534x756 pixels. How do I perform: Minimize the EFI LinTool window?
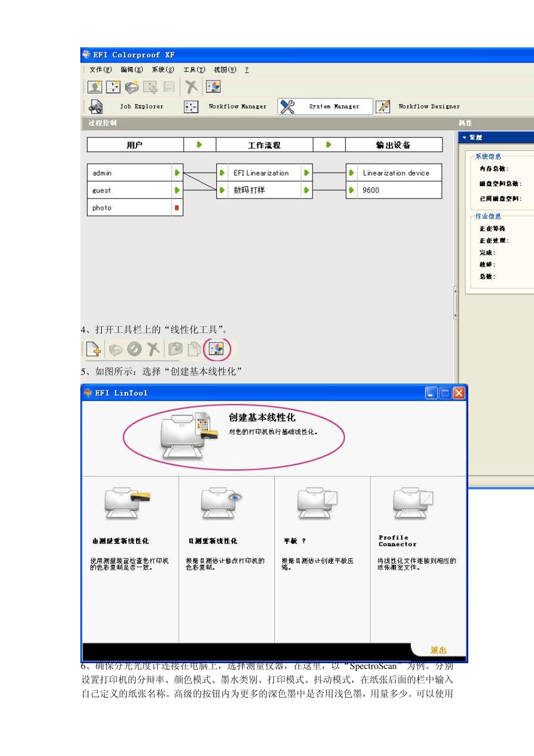coord(431,393)
